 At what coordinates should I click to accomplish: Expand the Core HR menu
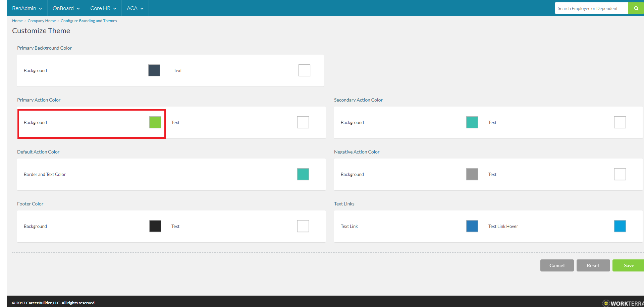103,8
